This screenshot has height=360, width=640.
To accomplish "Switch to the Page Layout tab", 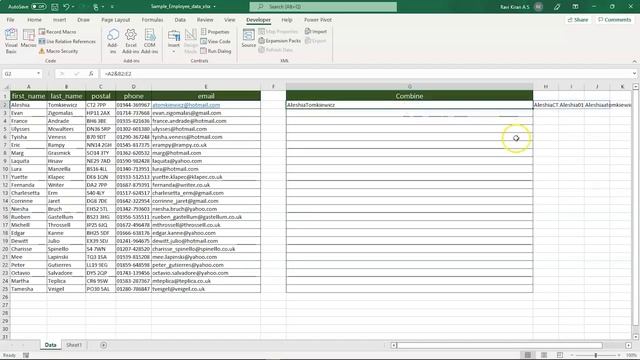I will coord(116,20).
